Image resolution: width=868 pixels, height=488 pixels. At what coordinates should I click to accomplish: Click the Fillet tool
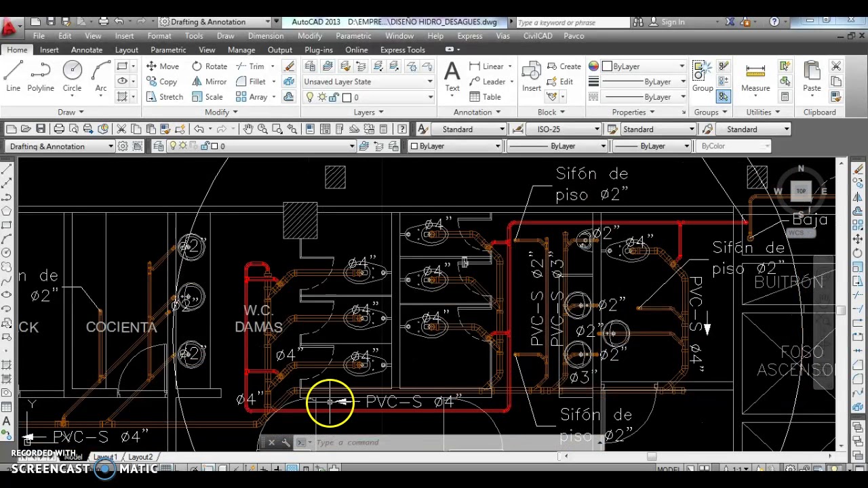pos(251,81)
